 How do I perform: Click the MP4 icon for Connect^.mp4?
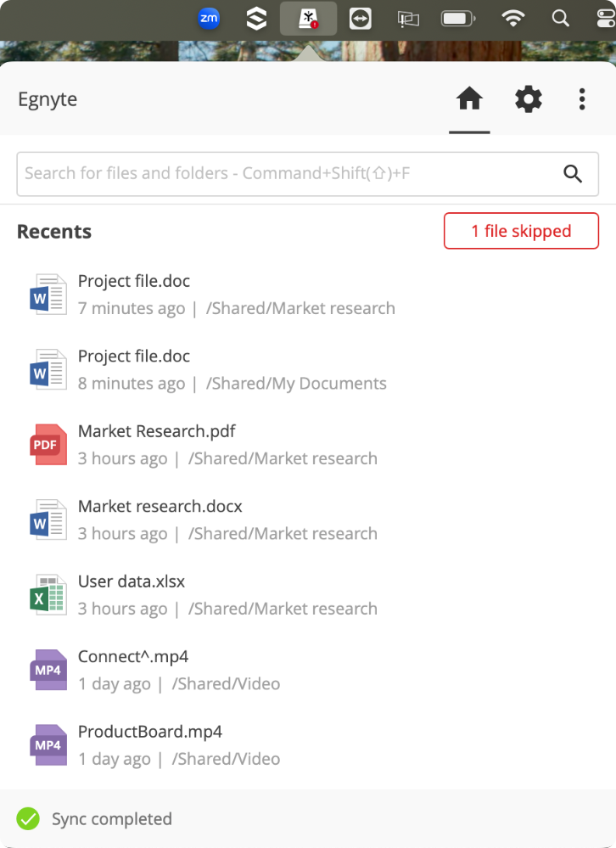(x=48, y=670)
